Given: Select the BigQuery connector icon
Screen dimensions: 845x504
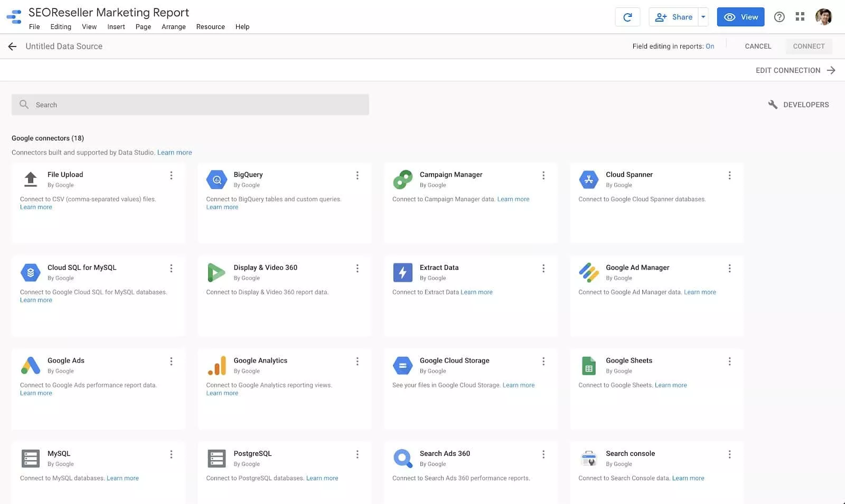Looking at the screenshot, I should click(x=217, y=179).
